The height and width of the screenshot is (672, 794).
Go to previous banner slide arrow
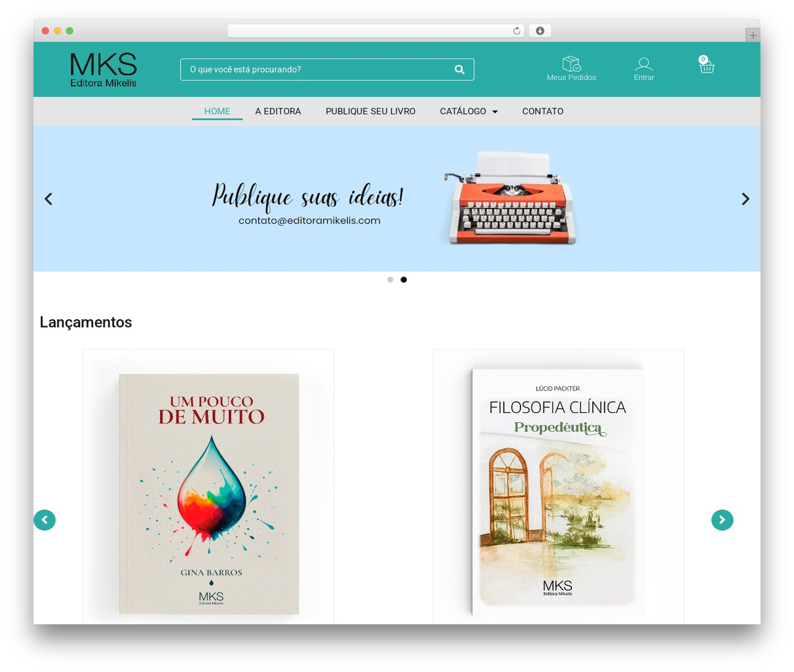click(48, 199)
